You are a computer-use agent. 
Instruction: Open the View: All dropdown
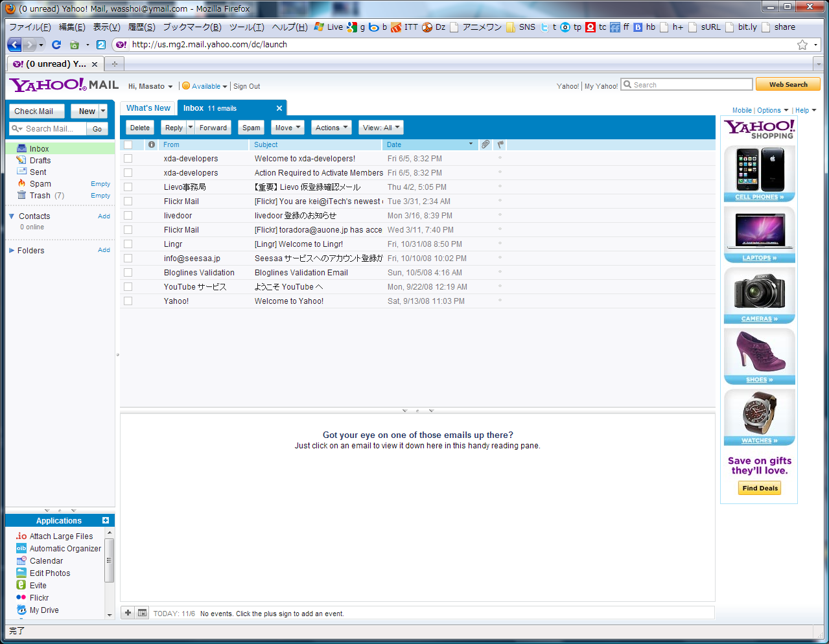[380, 128]
